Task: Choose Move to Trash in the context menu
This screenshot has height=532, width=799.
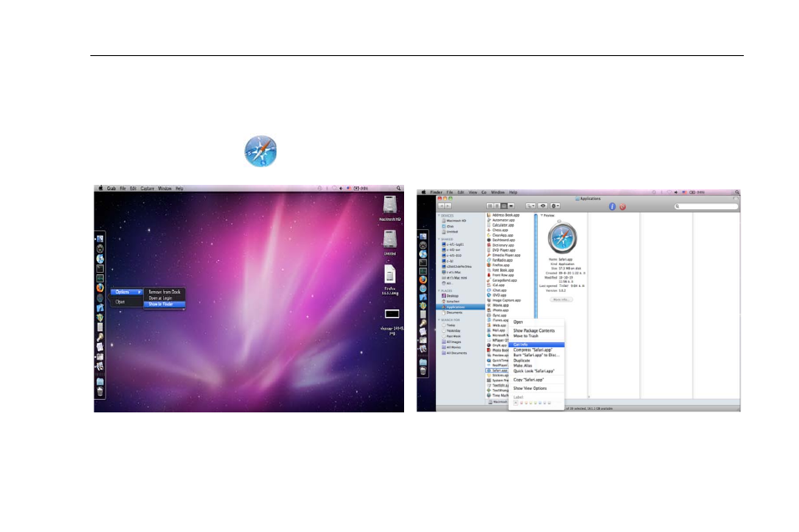Action: [536, 335]
